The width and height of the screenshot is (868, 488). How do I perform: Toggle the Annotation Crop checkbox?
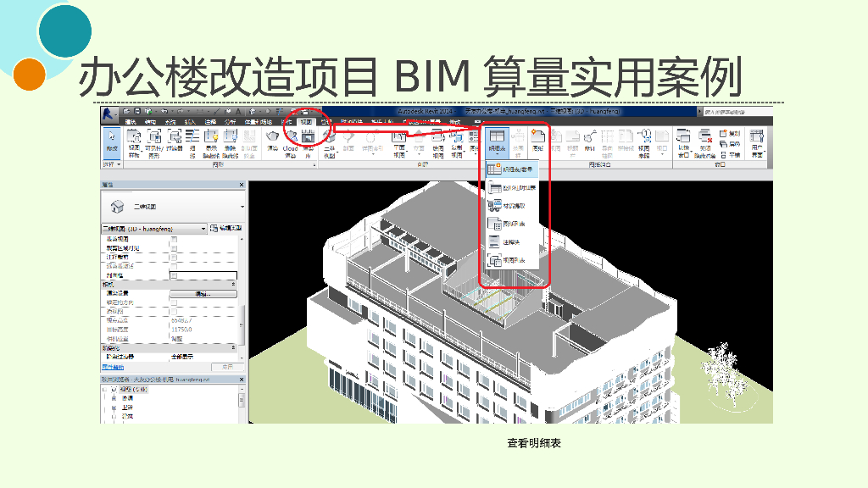pyautogui.click(x=174, y=258)
